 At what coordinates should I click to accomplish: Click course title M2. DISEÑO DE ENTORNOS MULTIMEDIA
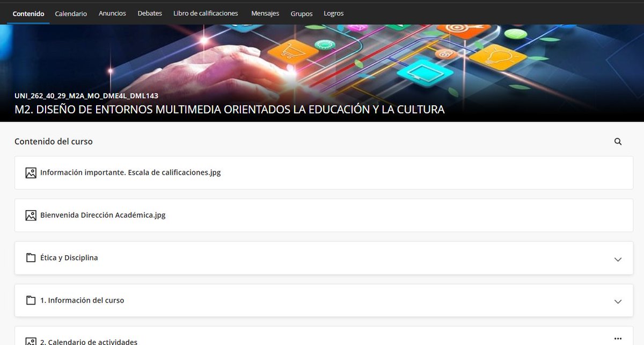[230, 110]
